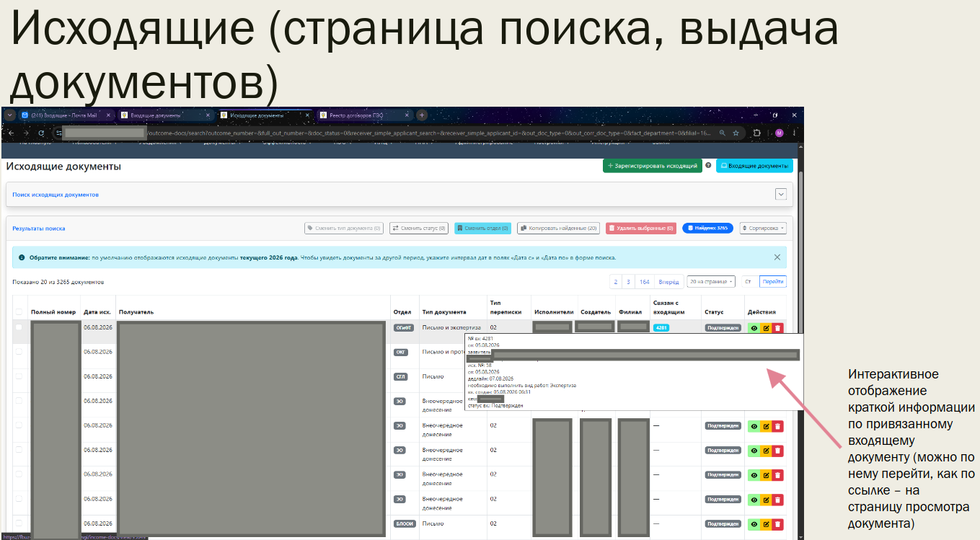Image resolution: width=980 pixels, height=540 pixels.
Task: Close the blue notice about 2026 documents
Action: (777, 257)
